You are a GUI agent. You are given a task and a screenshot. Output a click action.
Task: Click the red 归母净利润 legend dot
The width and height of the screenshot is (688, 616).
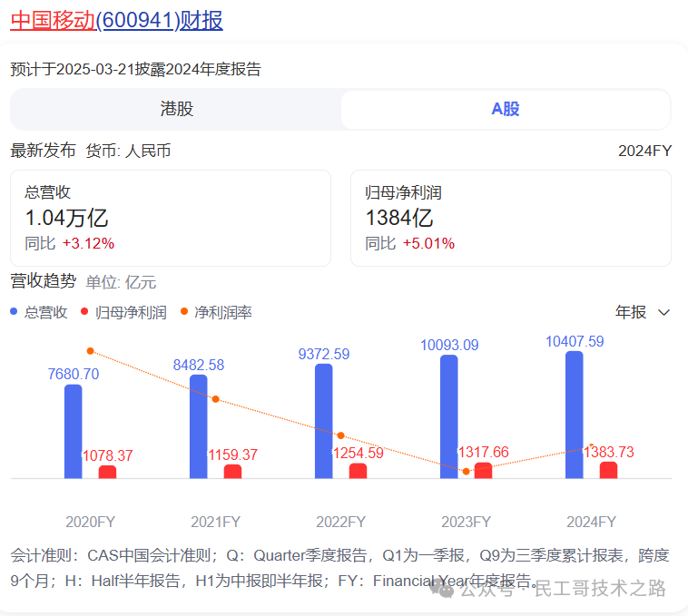[84, 311]
